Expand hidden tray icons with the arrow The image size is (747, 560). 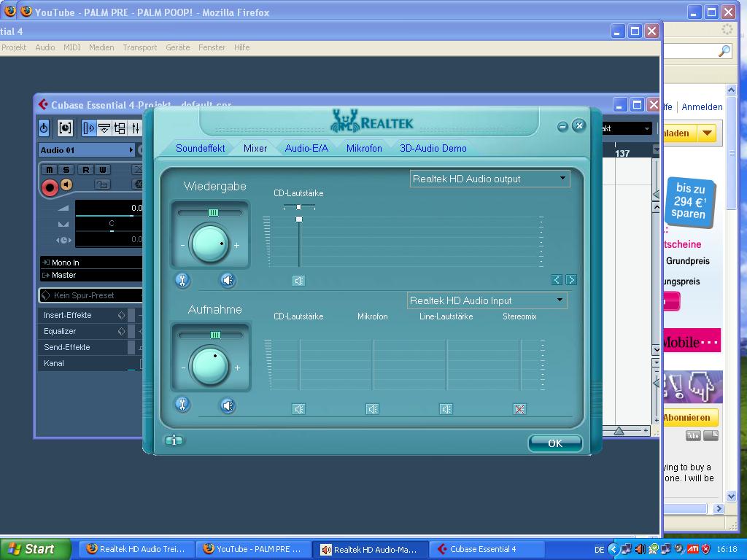[614, 550]
